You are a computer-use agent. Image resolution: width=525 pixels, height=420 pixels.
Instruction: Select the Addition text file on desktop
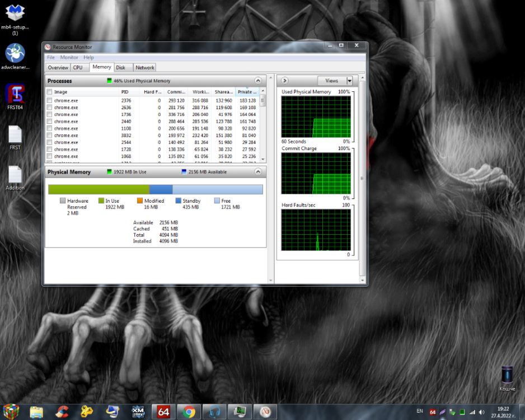(x=15, y=178)
